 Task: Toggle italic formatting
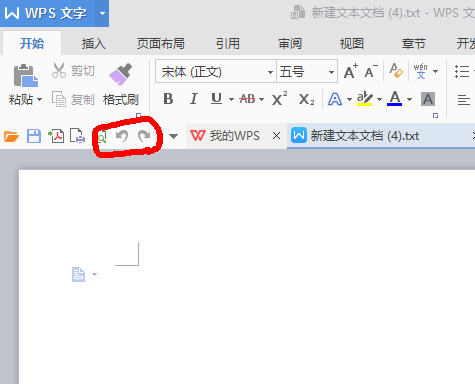tap(193, 99)
